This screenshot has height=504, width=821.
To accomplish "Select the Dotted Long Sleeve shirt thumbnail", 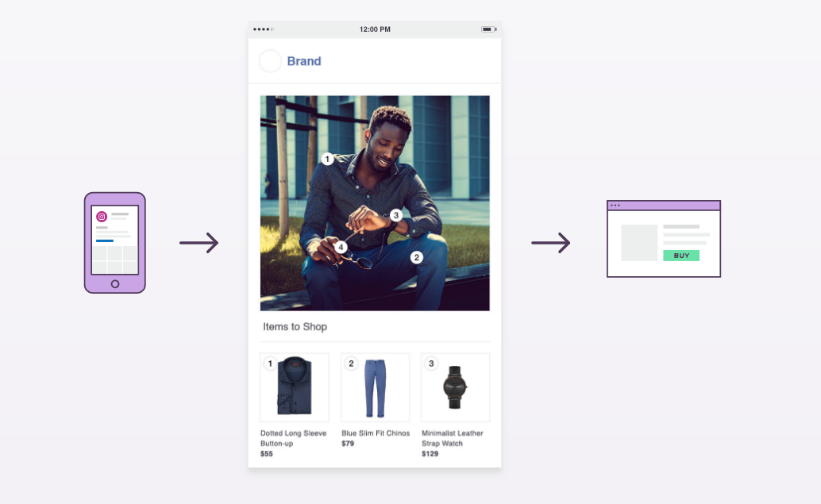I will coord(295,387).
